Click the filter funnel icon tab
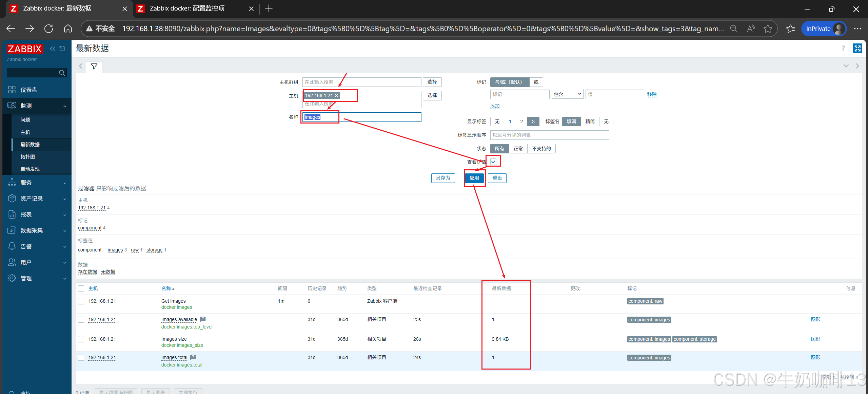This screenshot has width=868, height=394. [x=94, y=67]
